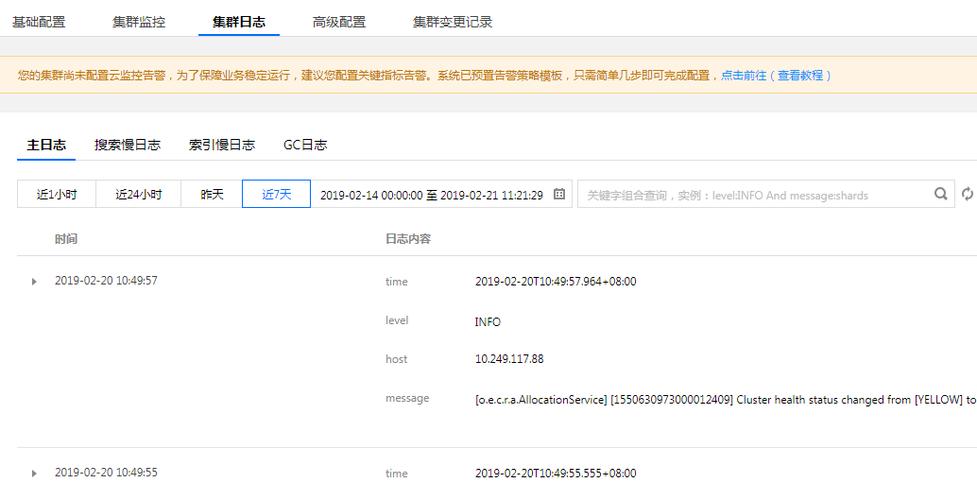Switch to 基础配置 tab
977x500 pixels.
point(39,22)
